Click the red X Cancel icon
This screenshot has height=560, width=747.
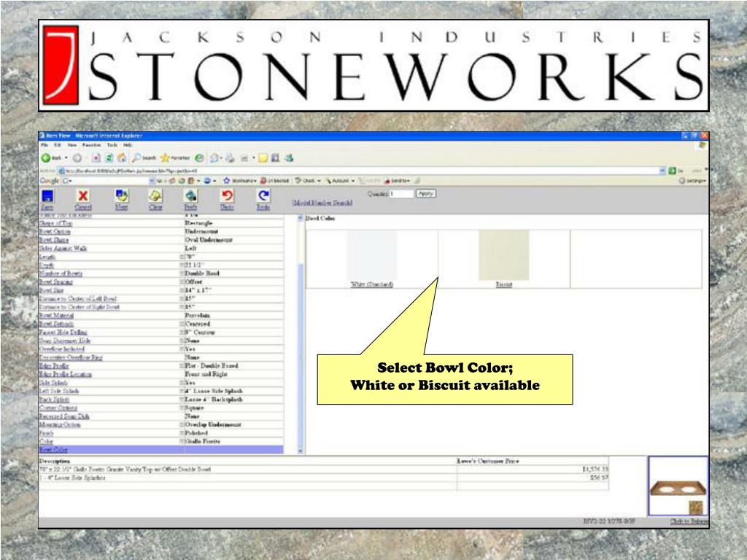[x=83, y=195]
